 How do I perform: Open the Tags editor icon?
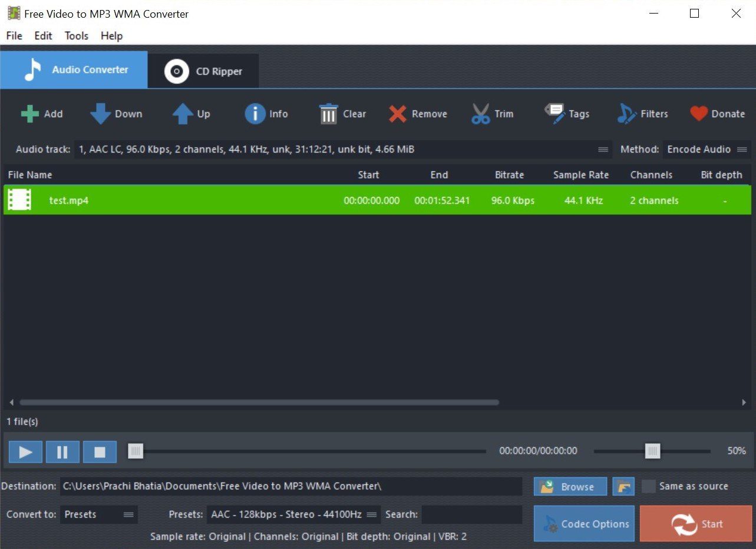554,114
